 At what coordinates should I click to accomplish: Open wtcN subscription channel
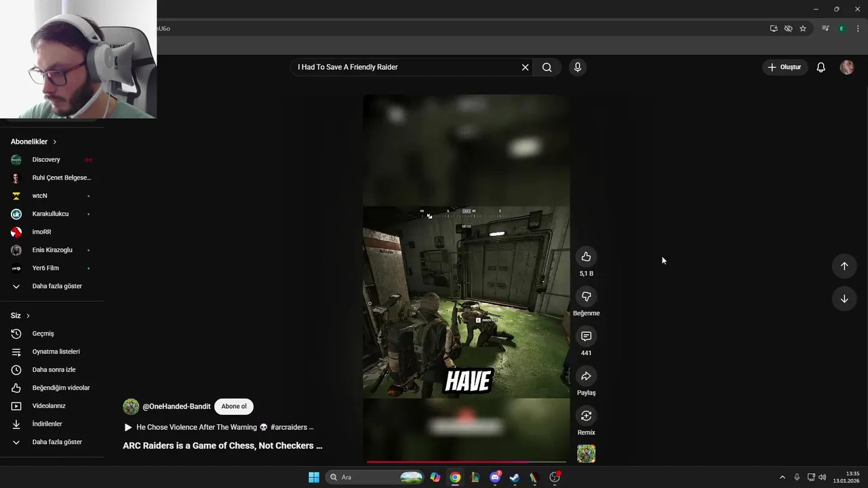tap(52, 196)
